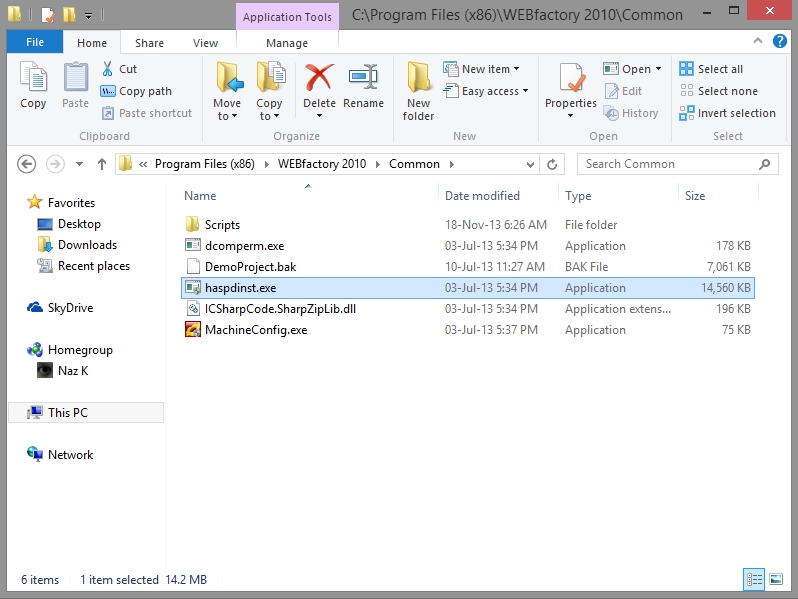
Task: Open the address bar history dropdown
Action: [530, 164]
